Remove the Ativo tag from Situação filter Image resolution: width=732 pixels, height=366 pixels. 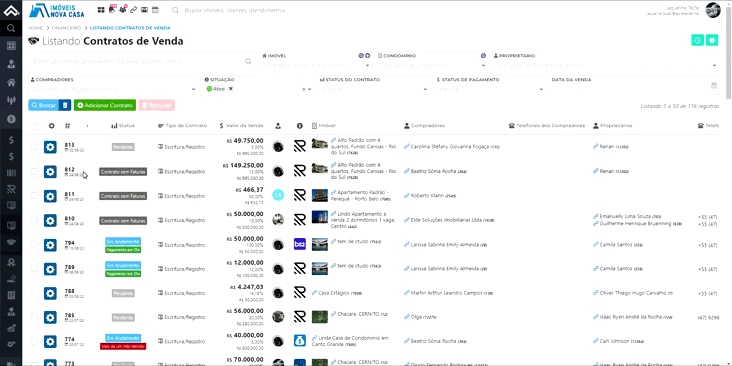[x=231, y=89]
